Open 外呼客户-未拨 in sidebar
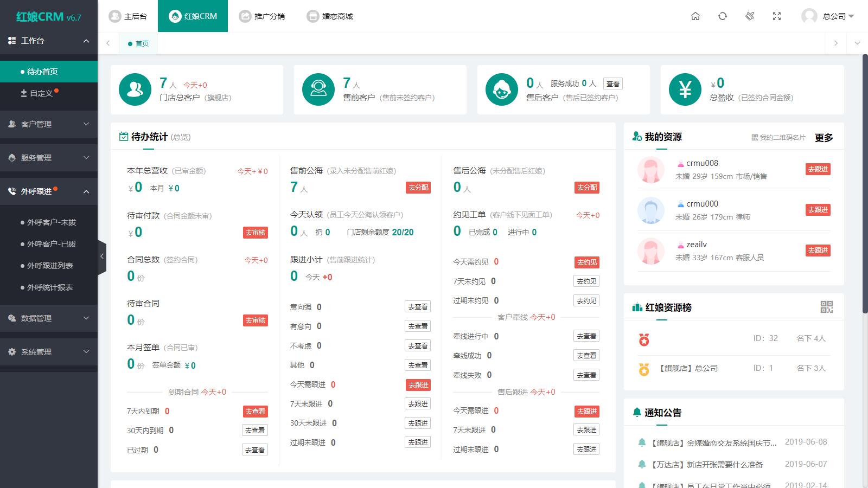The width and height of the screenshot is (868, 488). [52, 222]
